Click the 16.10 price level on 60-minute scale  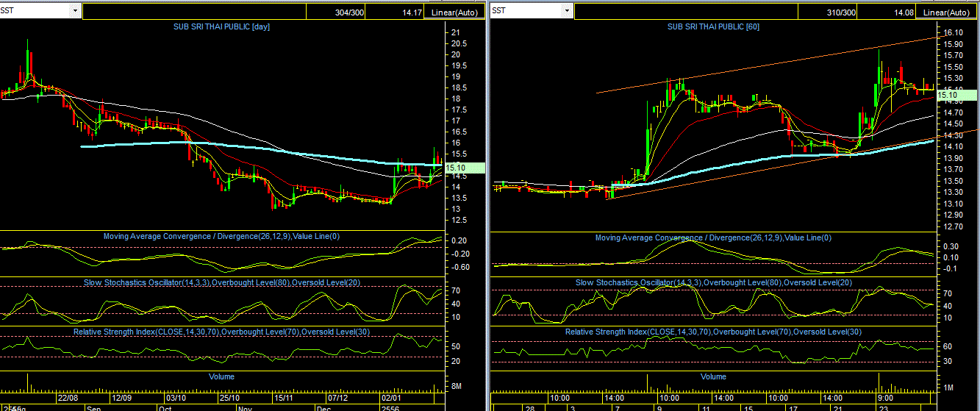(x=953, y=32)
